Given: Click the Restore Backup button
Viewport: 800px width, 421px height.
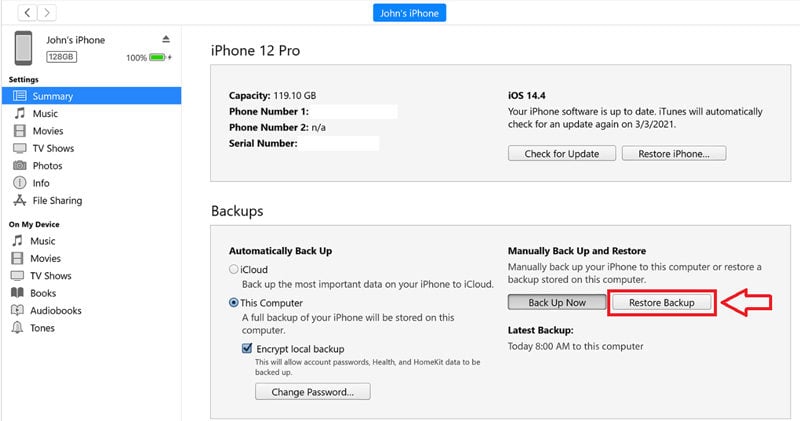Looking at the screenshot, I should pos(662,302).
